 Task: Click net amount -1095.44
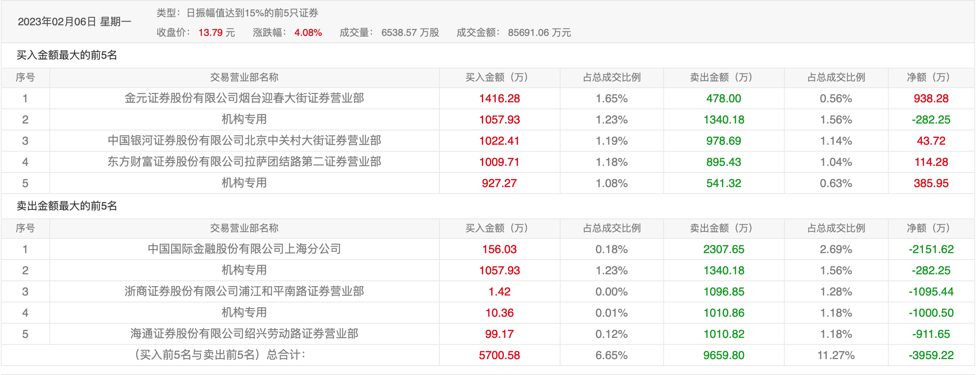[x=931, y=291]
